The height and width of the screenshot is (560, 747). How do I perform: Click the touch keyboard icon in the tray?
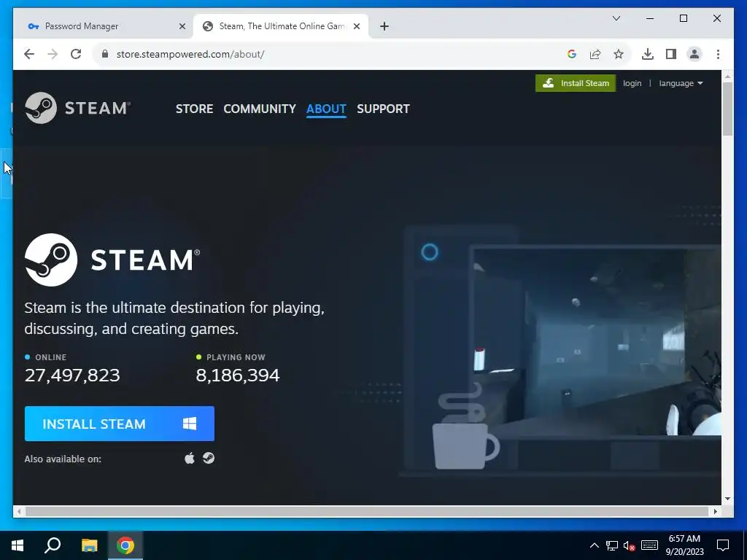(x=649, y=545)
